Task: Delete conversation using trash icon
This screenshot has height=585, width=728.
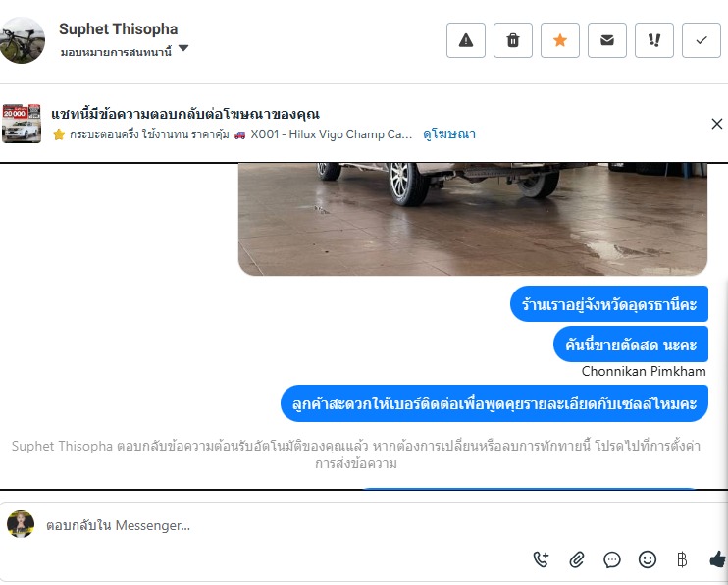Action: (512, 40)
